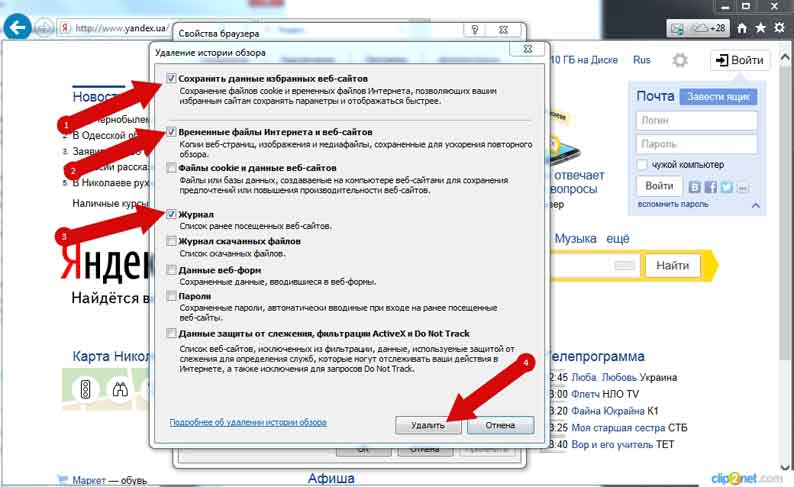Screen dimensions: 794x487
Task: Open favorites star icon
Action: (761, 28)
